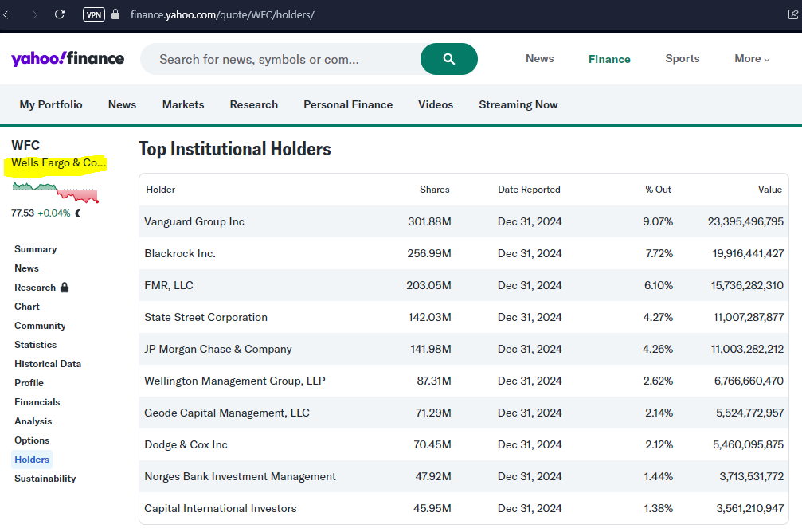Click the share icon in address bar
Screen dimensions: 802x532
pos(793,14)
